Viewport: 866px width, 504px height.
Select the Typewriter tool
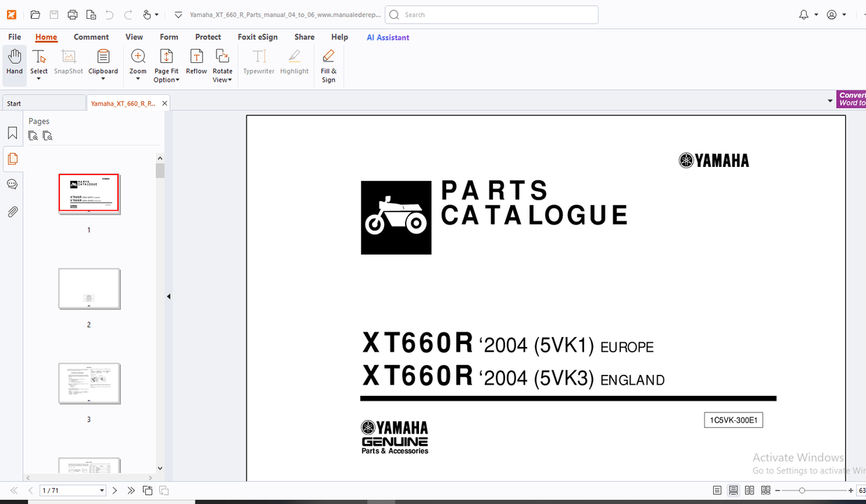[x=258, y=64]
